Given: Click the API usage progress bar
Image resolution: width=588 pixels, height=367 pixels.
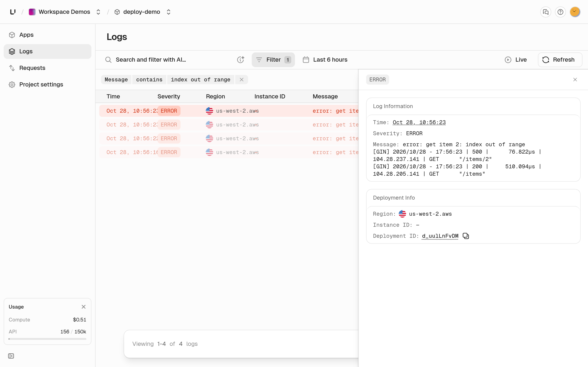Looking at the screenshot, I should click(48, 339).
